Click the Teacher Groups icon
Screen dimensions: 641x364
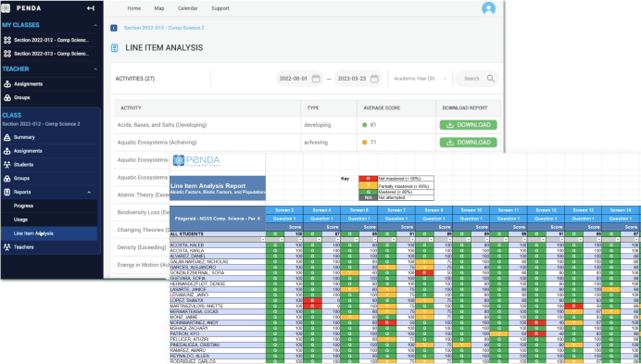7,98
